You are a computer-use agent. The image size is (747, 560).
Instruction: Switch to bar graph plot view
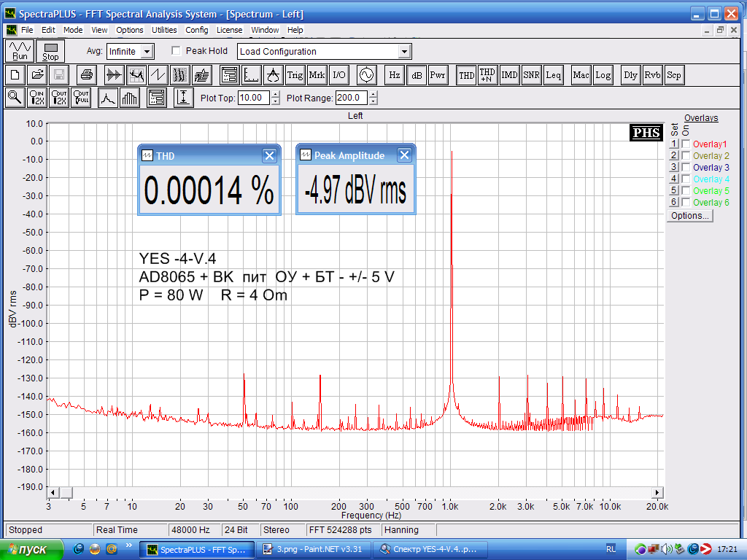click(130, 98)
